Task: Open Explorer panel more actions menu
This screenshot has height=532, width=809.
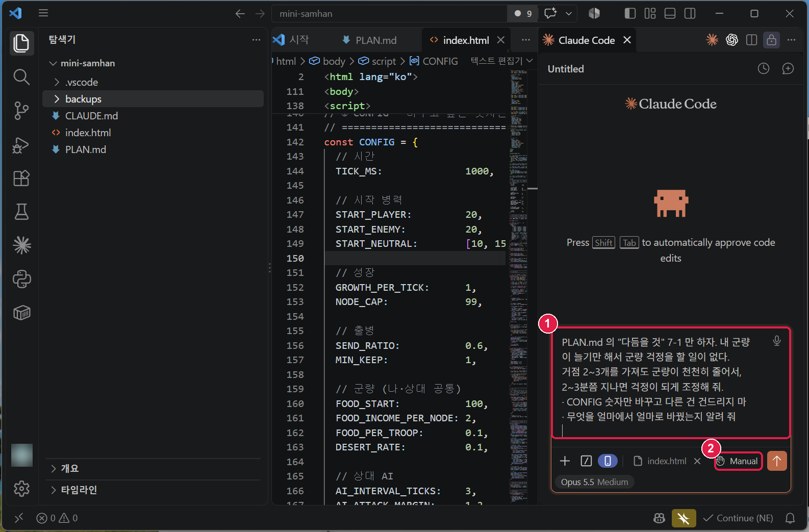Action: click(256, 40)
